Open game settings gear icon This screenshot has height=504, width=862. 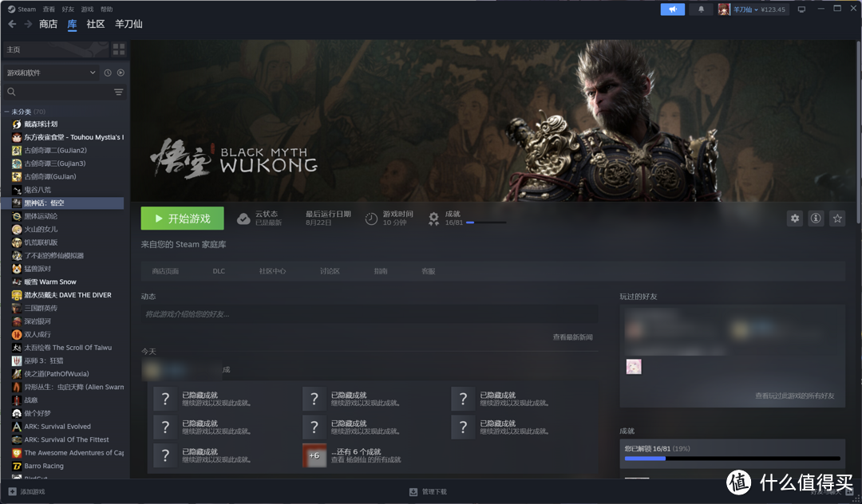click(794, 218)
